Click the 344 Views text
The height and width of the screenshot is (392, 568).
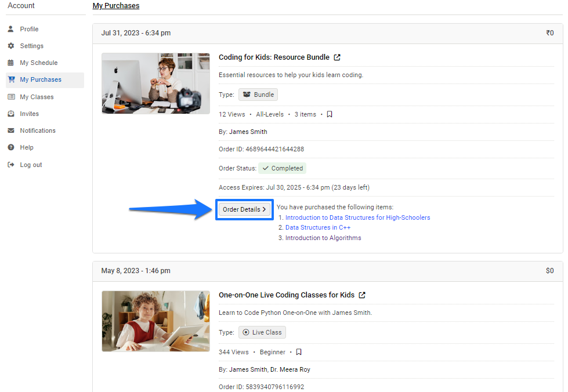coord(234,352)
